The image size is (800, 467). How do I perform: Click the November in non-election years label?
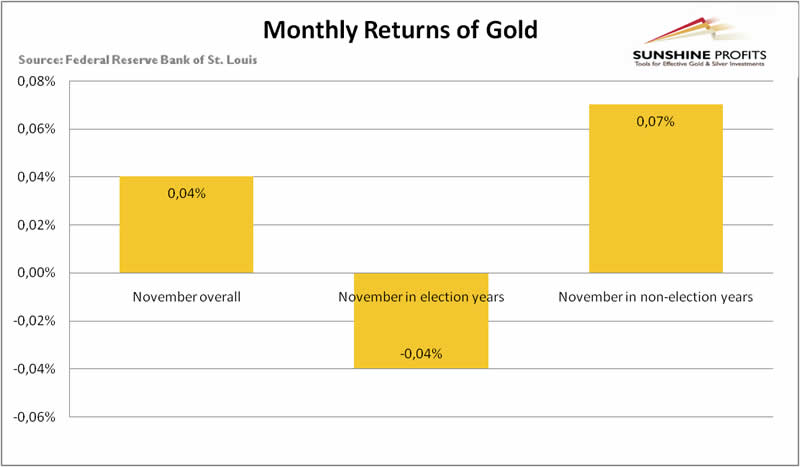coord(656,297)
